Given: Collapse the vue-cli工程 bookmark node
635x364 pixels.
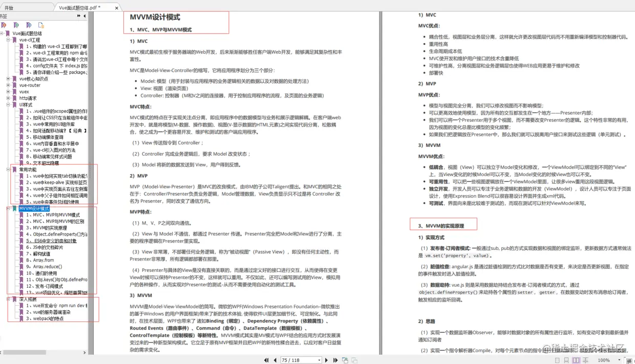Looking at the screenshot, I should point(8,40).
